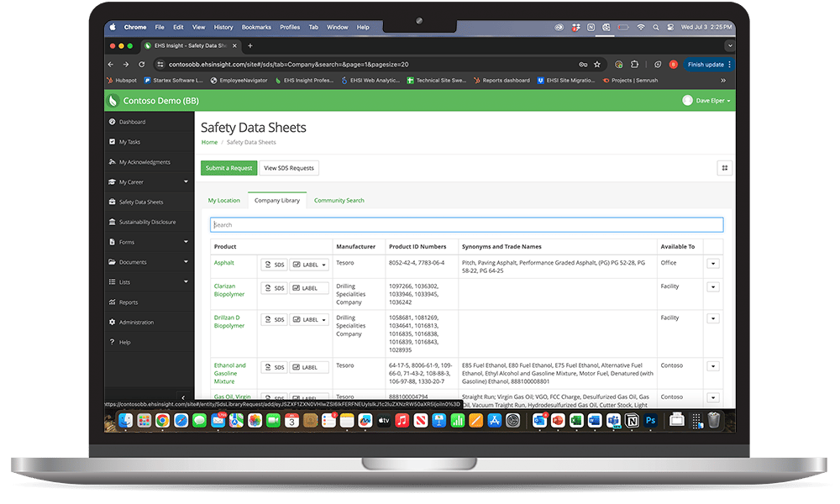Switch to the Community Search tab
The image size is (840, 504).
(x=339, y=201)
